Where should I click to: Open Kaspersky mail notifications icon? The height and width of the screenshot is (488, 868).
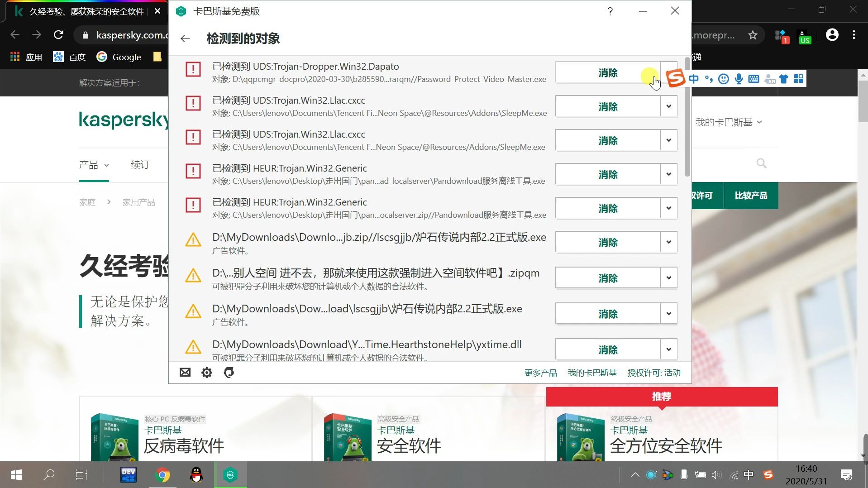[185, 373]
